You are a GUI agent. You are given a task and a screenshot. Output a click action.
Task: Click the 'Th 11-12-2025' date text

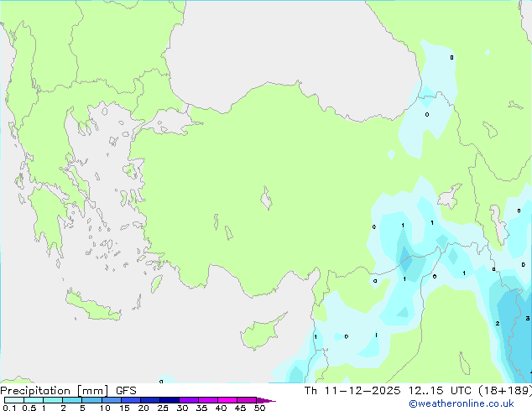(352, 391)
